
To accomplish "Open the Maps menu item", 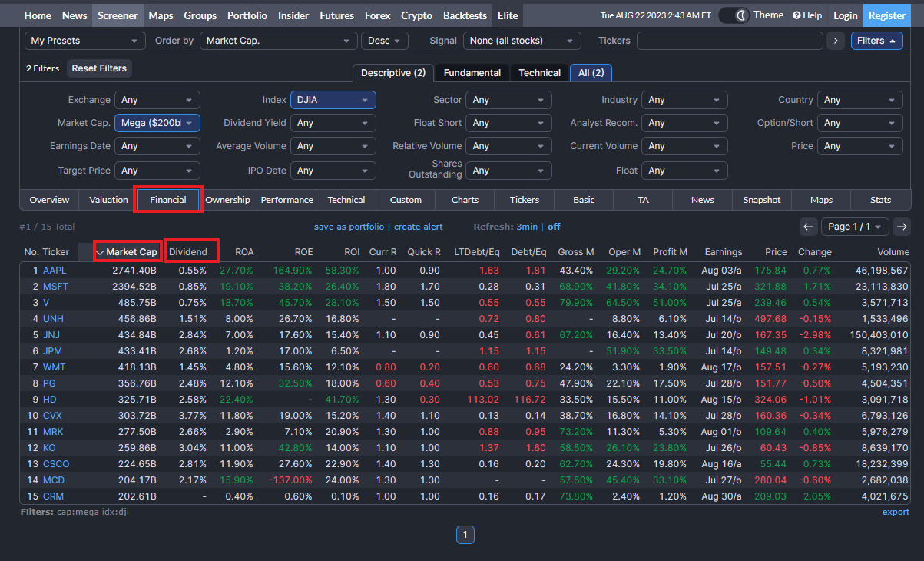I will pos(161,15).
